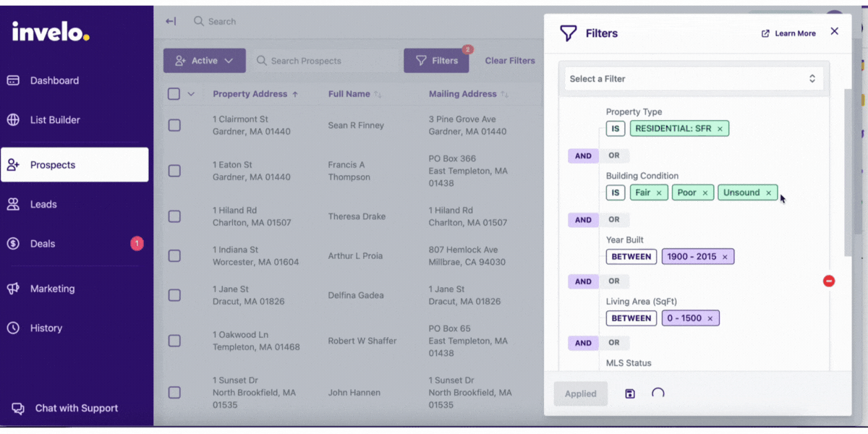
Task: Click Clear Filters
Action: tap(510, 61)
